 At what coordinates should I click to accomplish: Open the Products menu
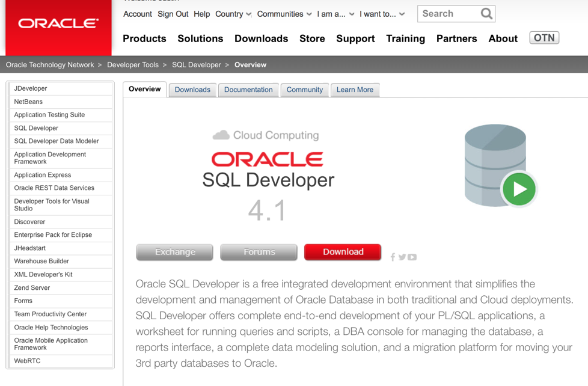(x=144, y=38)
